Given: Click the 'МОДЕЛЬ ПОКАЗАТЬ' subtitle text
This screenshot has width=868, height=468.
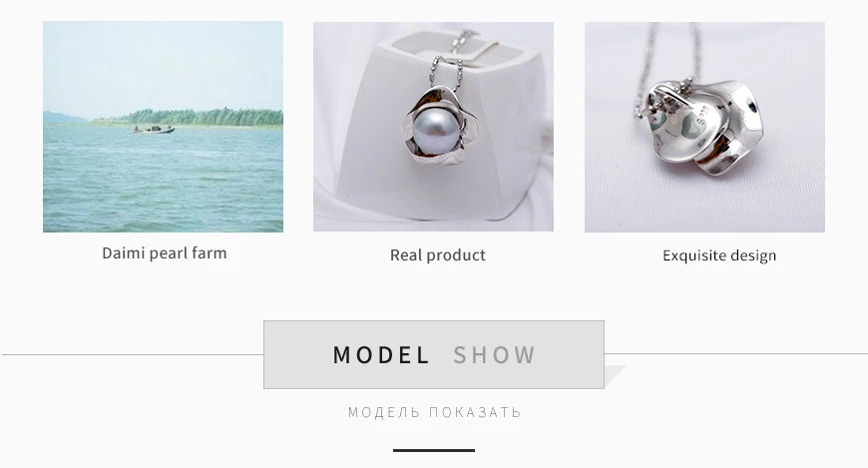Looking at the screenshot, I should (435, 412).
